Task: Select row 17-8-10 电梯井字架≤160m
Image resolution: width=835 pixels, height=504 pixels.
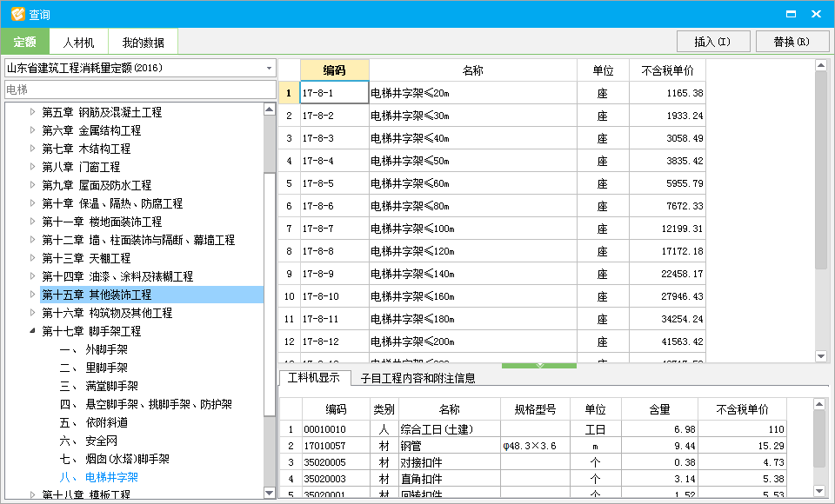Action: coord(492,296)
